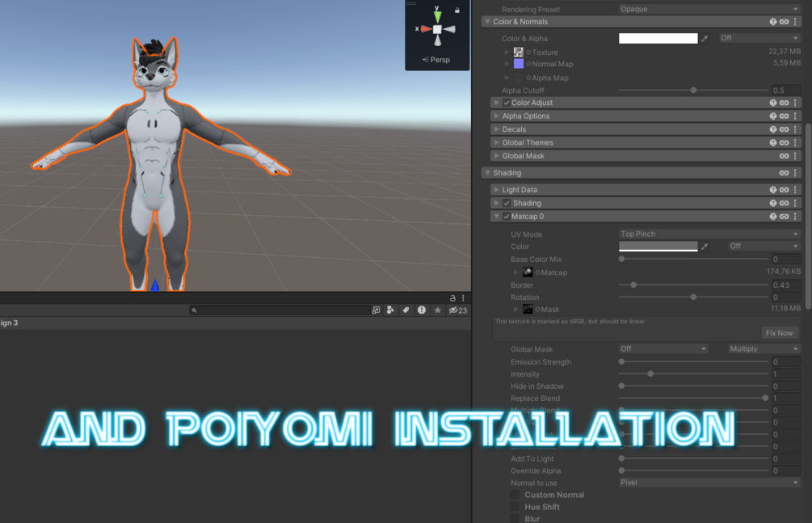The image size is (812, 523).
Task: Select the Matcap texture thumbnail
Action: 528,272
